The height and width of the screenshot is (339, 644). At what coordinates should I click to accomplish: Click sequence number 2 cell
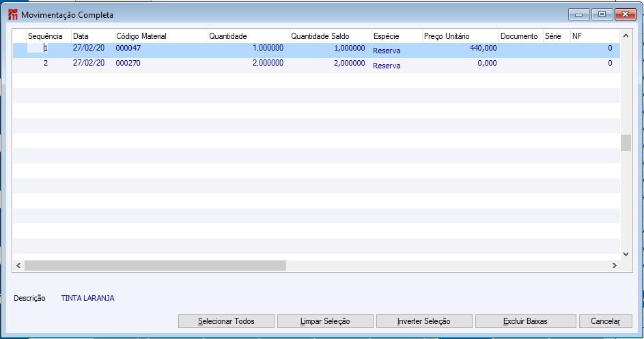(46, 64)
